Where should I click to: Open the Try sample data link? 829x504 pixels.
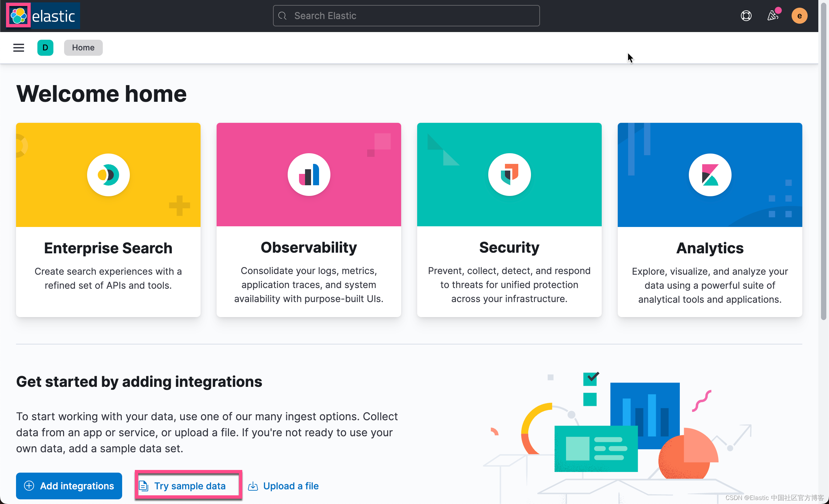coord(190,486)
